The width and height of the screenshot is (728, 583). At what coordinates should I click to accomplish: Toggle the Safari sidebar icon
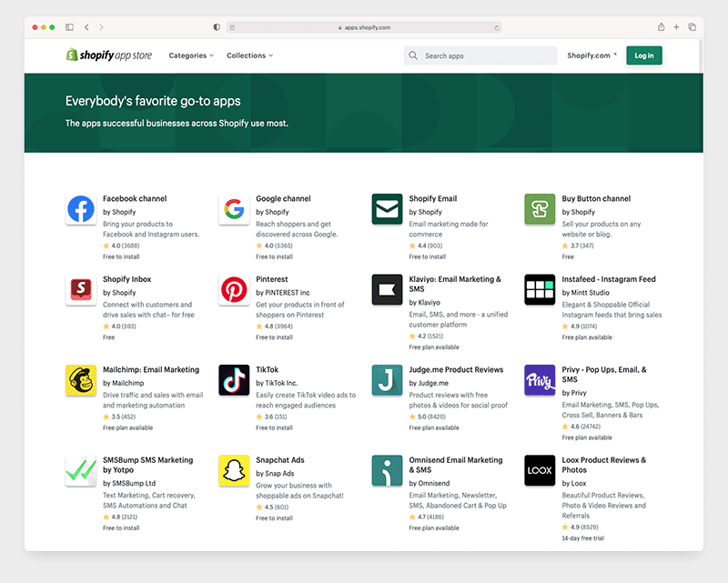pos(70,27)
